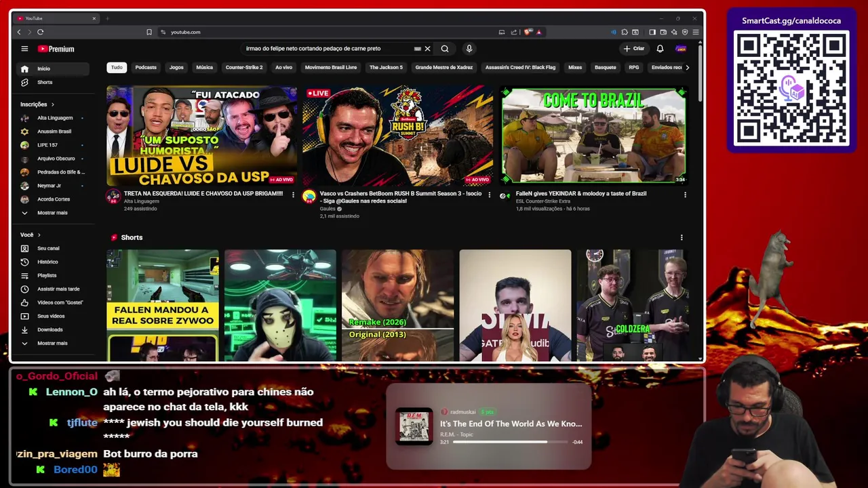Select the Tudo filter chip

(117, 67)
